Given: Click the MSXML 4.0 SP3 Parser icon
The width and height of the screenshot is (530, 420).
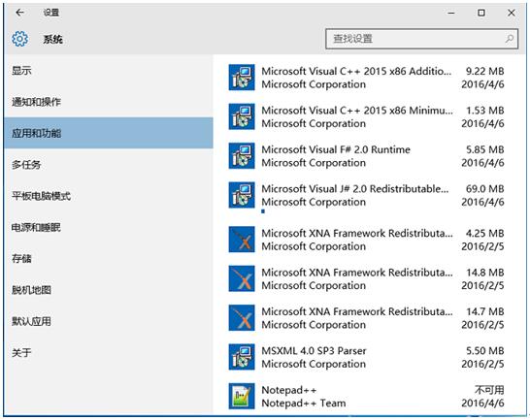Looking at the screenshot, I should tap(242, 357).
